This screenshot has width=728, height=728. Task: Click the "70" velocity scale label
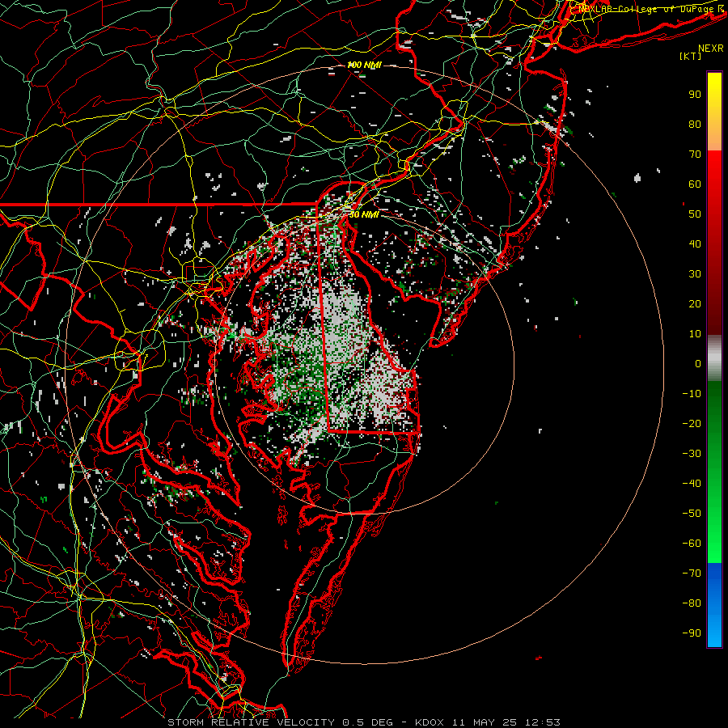[x=695, y=154]
